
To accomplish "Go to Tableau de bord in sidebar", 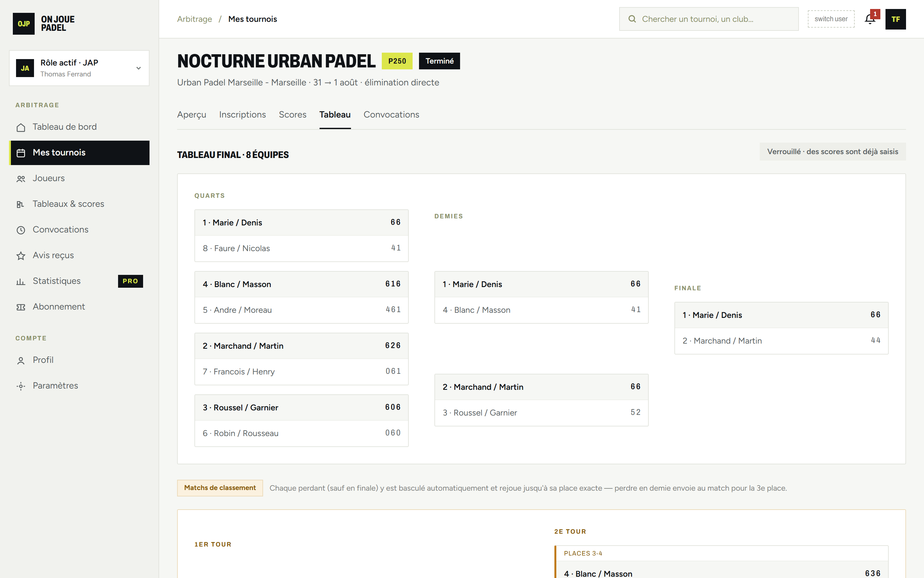I will click(x=80, y=127).
